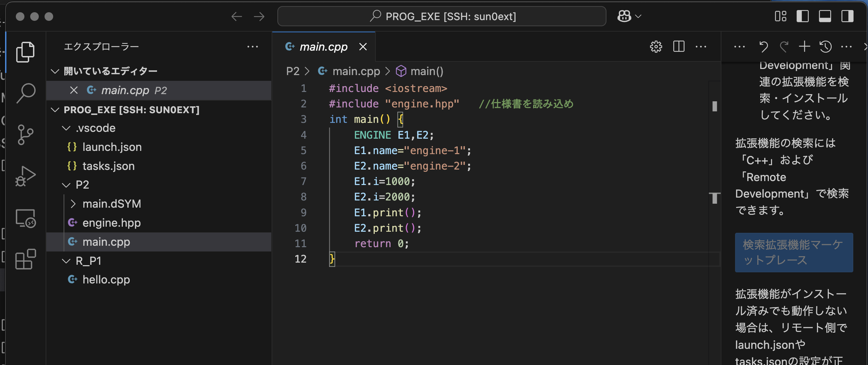Open the Source Control view

[x=26, y=135]
